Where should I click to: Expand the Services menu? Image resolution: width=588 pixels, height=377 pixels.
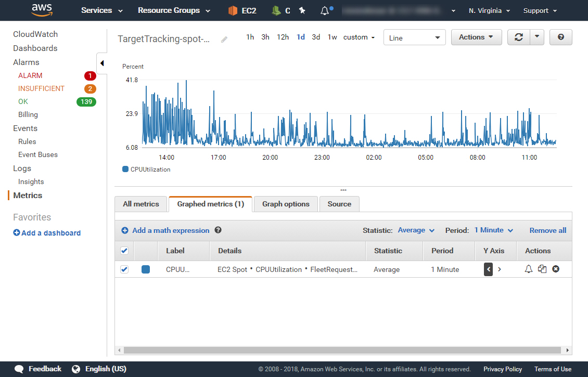[x=102, y=10]
